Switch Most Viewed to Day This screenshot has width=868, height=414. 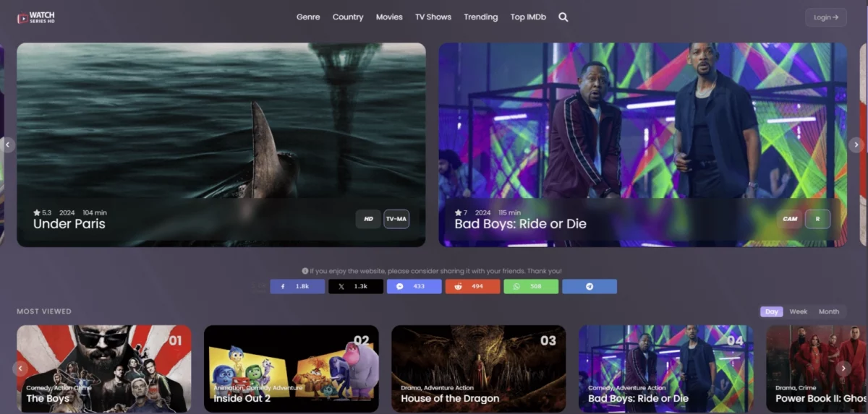click(x=772, y=311)
